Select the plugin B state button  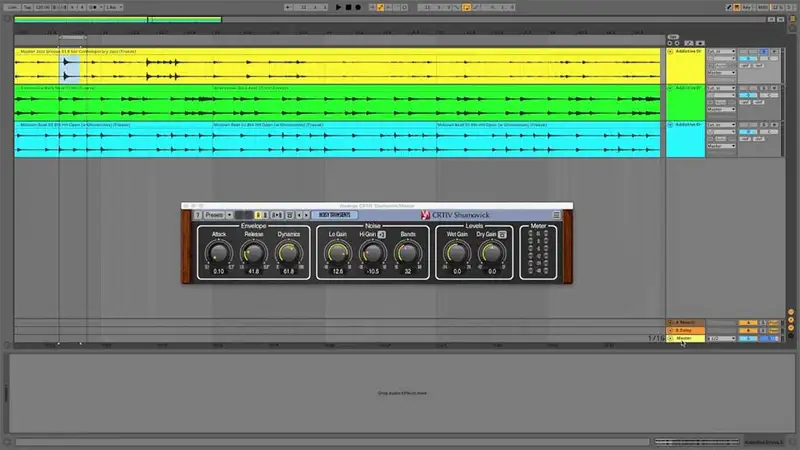tap(265, 215)
